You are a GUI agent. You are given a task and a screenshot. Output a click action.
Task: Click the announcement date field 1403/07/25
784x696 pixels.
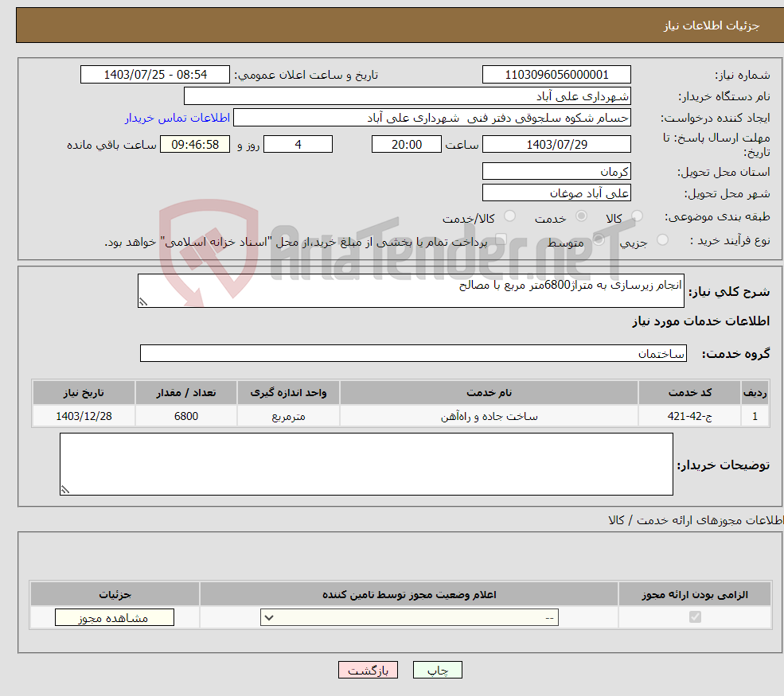point(155,75)
